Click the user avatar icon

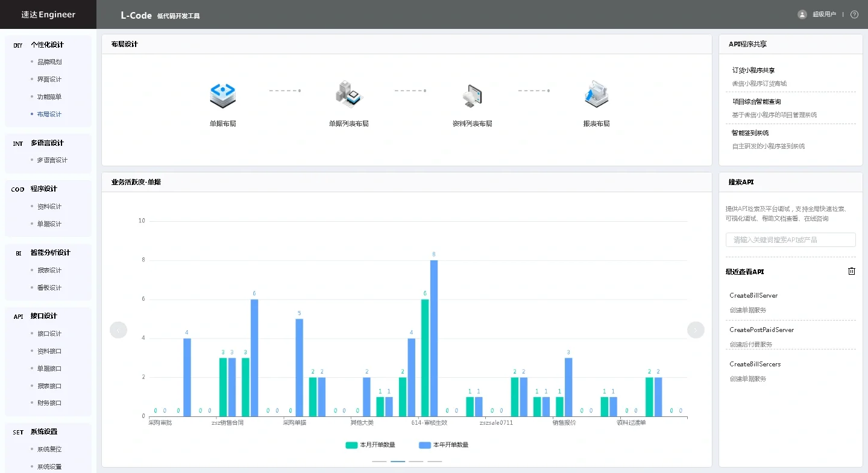pyautogui.click(x=802, y=14)
